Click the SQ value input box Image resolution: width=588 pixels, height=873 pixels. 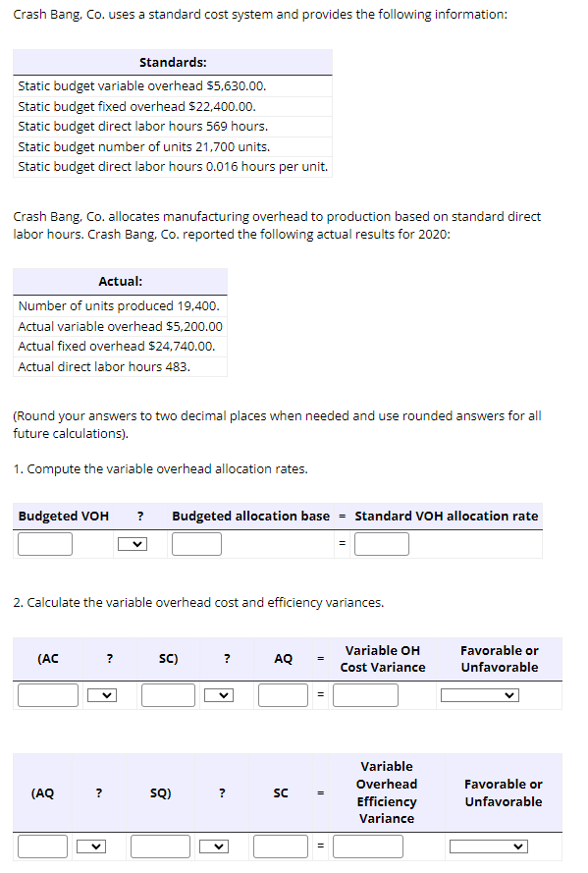[x=160, y=846]
